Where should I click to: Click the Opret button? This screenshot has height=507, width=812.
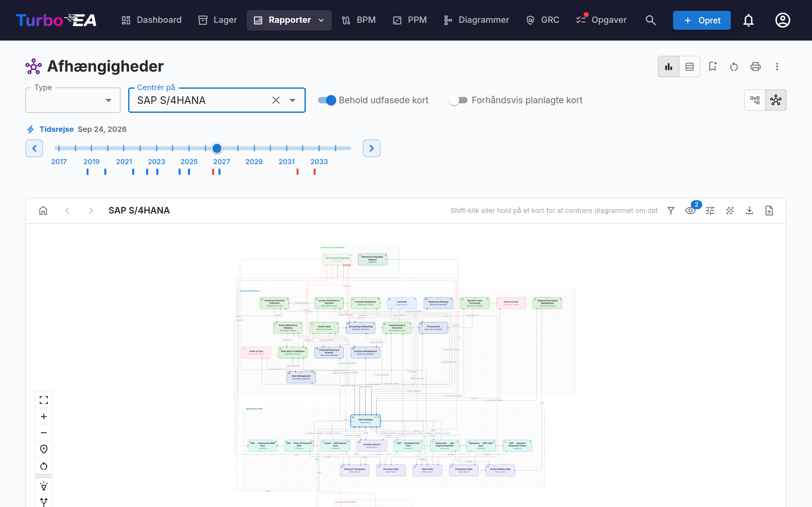click(x=702, y=20)
